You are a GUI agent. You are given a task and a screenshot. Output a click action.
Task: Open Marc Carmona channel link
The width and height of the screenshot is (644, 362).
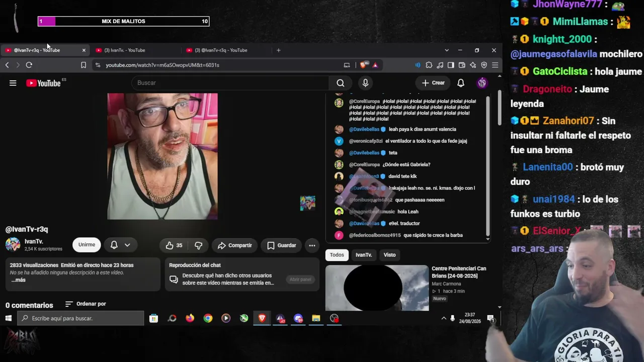[446, 284]
